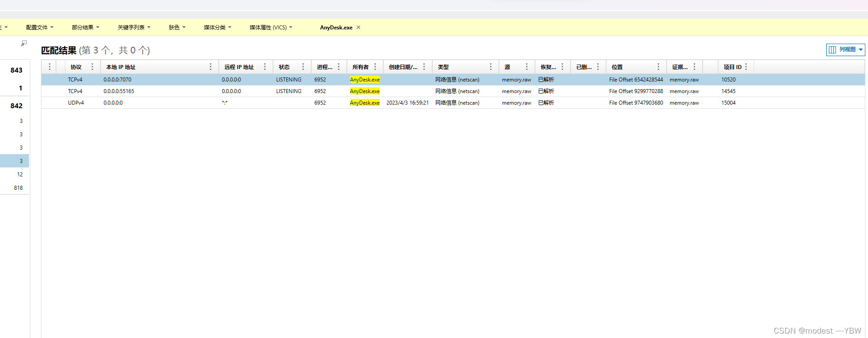Select sidebar count 1

(20, 88)
